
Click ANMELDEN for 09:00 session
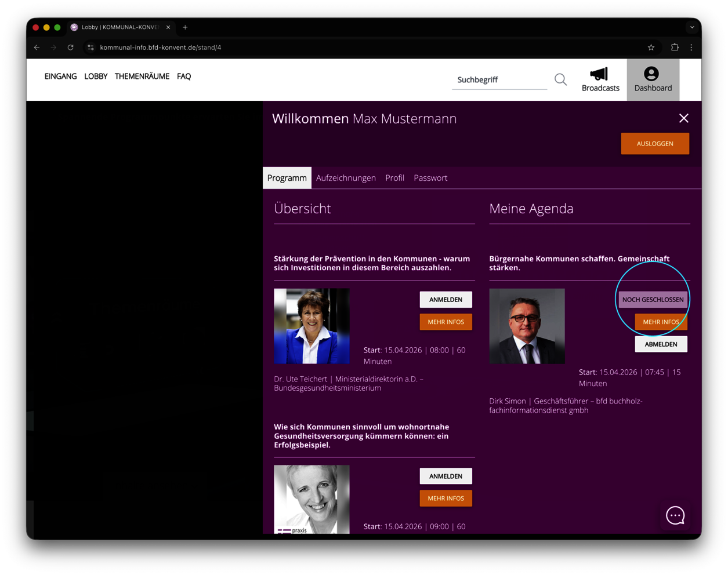446,476
